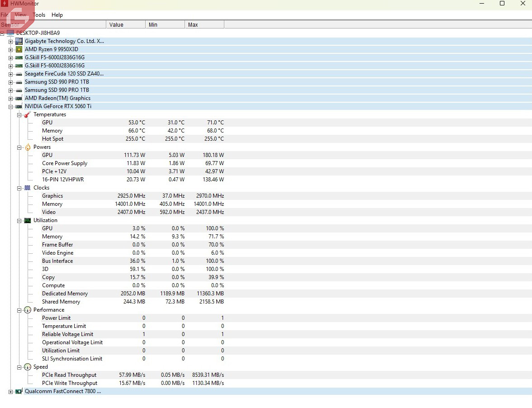The width and height of the screenshot is (532, 408).
Task: Click the AMD Ryzen 9 9950X3D processor icon
Action: pyautogui.click(x=19, y=49)
